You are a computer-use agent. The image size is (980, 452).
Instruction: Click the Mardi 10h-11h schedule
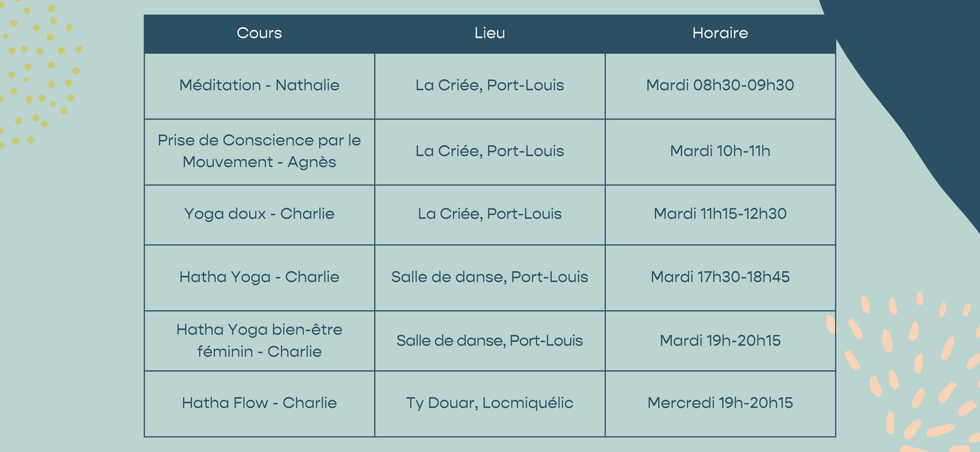pyautogui.click(x=720, y=152)
